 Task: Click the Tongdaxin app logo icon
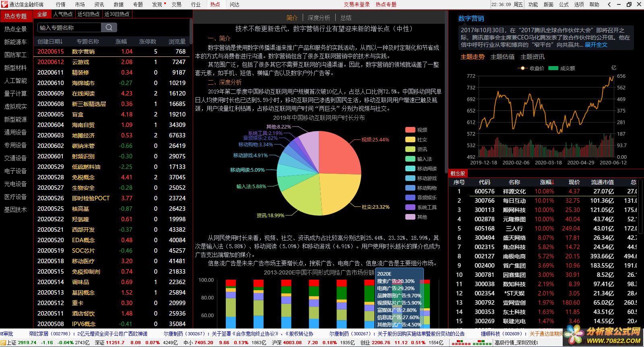(x=4, y=4)
